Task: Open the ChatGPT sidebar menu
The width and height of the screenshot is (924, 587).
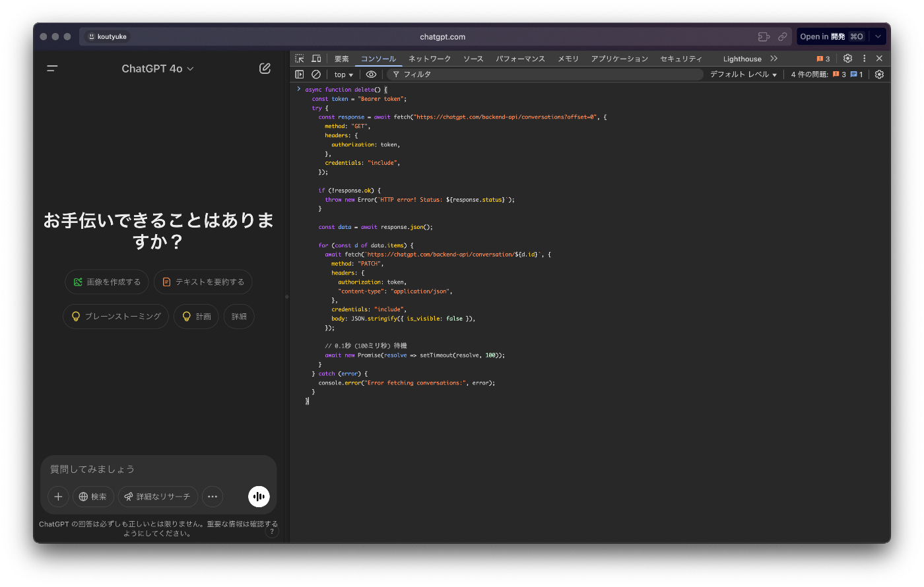Action: (x=53, y=68)
